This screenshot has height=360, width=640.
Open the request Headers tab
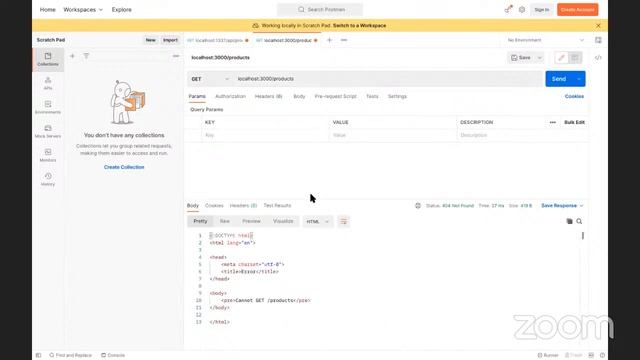coord(269,96)
